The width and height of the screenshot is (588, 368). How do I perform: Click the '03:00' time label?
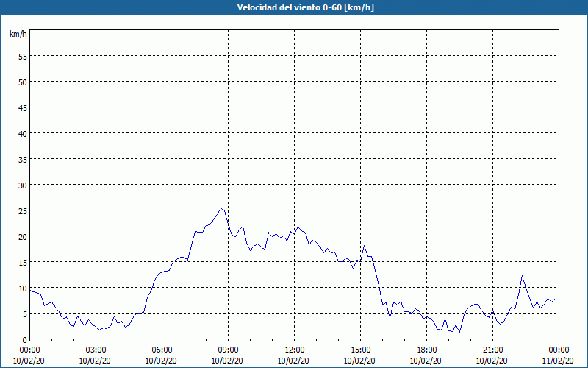click(96, 350)
